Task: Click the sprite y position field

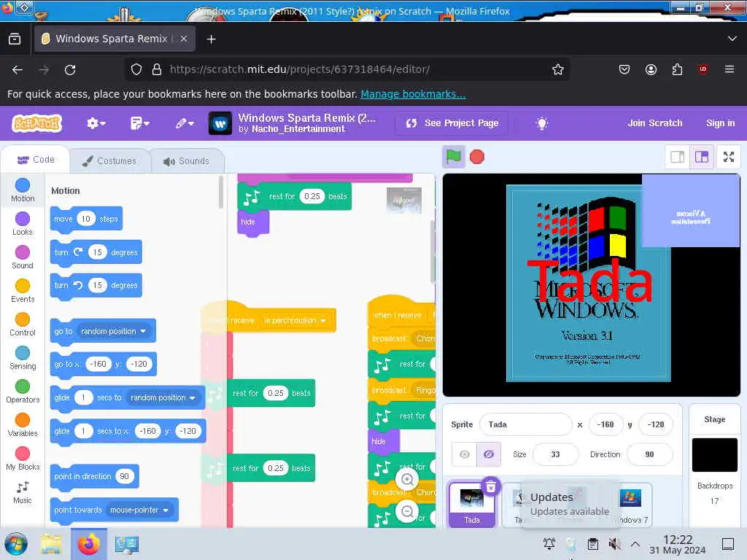Action: click(x=656, y=424)
